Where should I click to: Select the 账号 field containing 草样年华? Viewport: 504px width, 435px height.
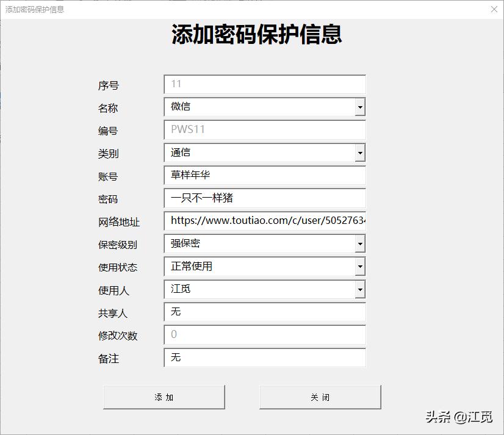(264, 175)
